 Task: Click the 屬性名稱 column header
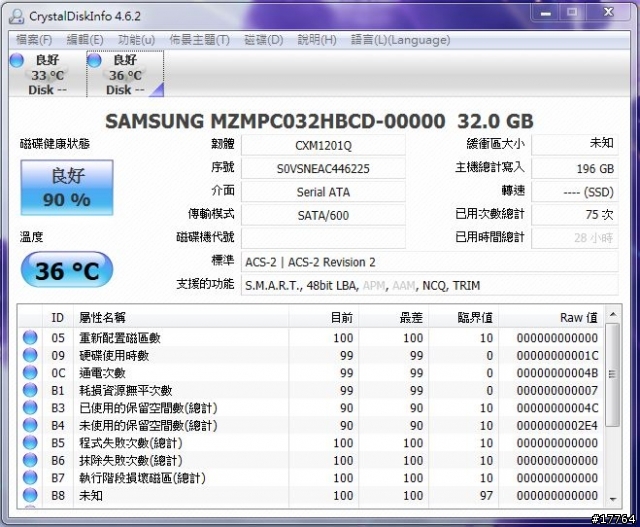pos(181,317)
